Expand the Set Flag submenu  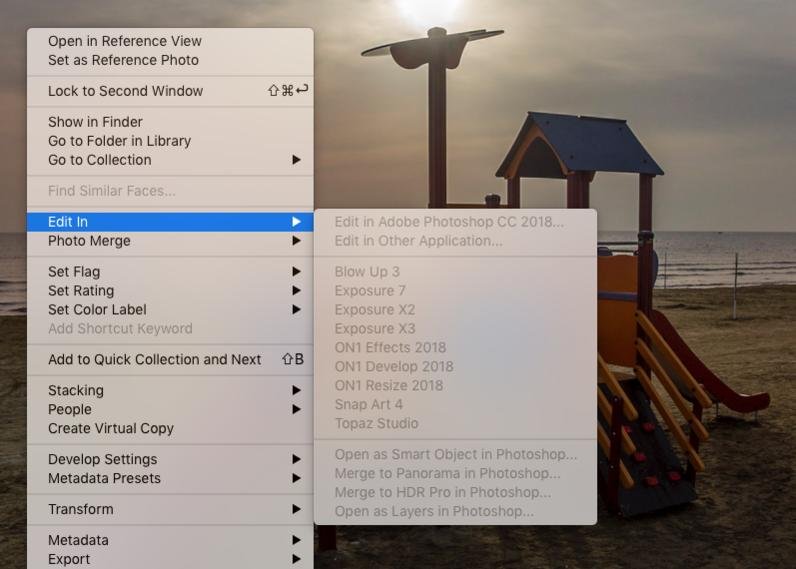74,272
